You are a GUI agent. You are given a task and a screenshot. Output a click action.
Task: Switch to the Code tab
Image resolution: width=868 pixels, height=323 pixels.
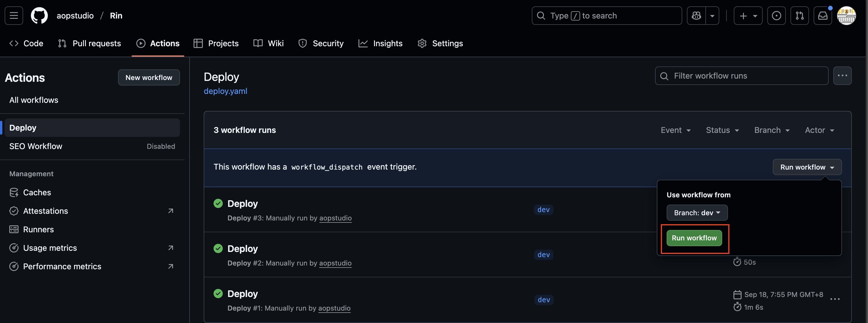(26, 43)
